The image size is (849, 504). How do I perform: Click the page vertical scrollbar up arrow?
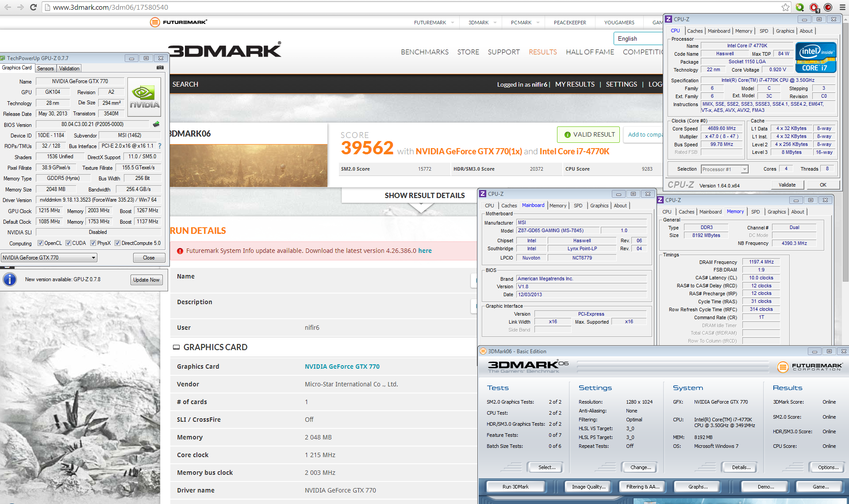tap(845, 20)
